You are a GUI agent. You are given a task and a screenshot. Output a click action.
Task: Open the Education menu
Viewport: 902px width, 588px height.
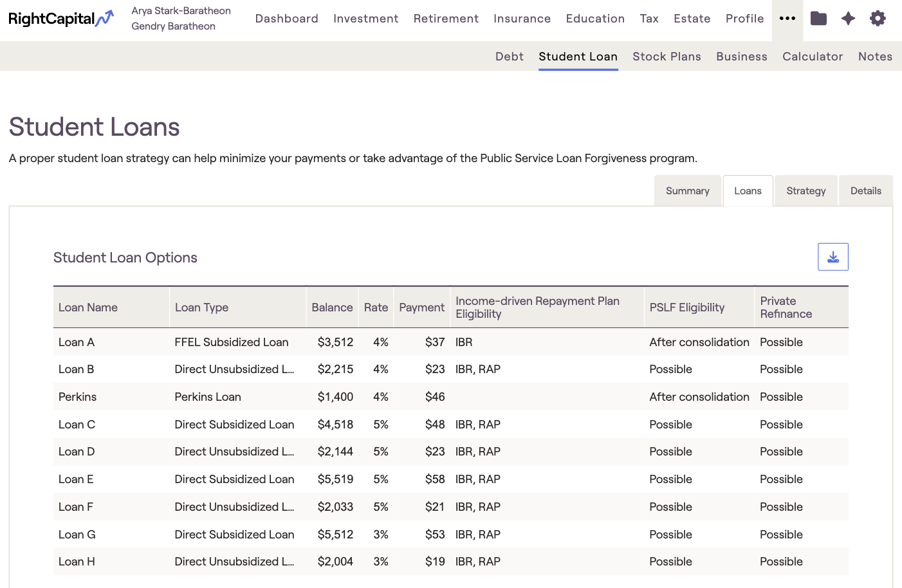click(596, 19)
